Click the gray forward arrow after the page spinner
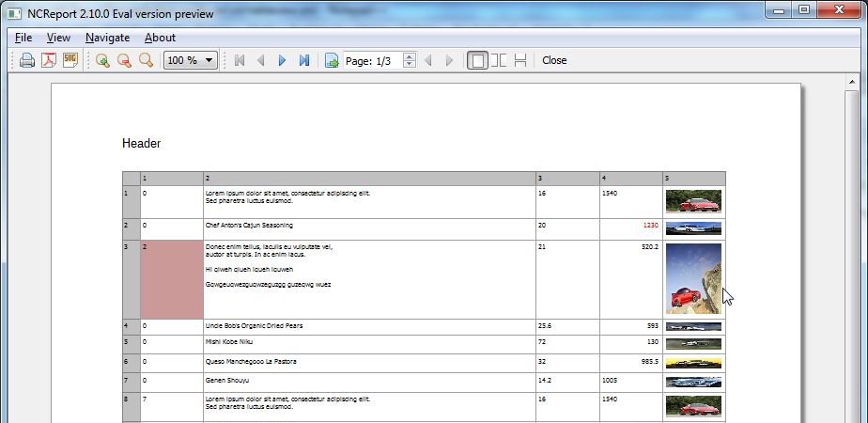 [449, 60]
